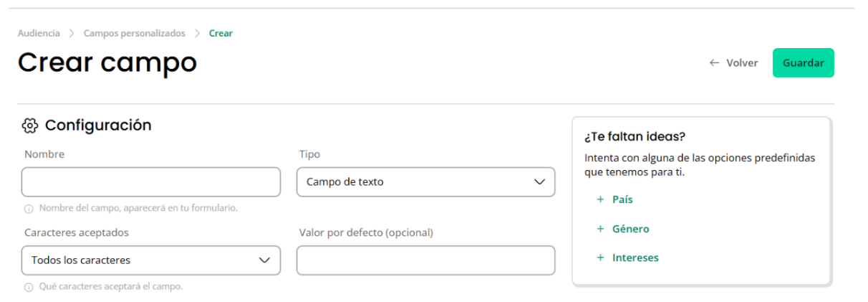This screenshot has height=302, width=868.
Task: Click the chevron on Todos los caracteres
Action: (x=264, y=260)
